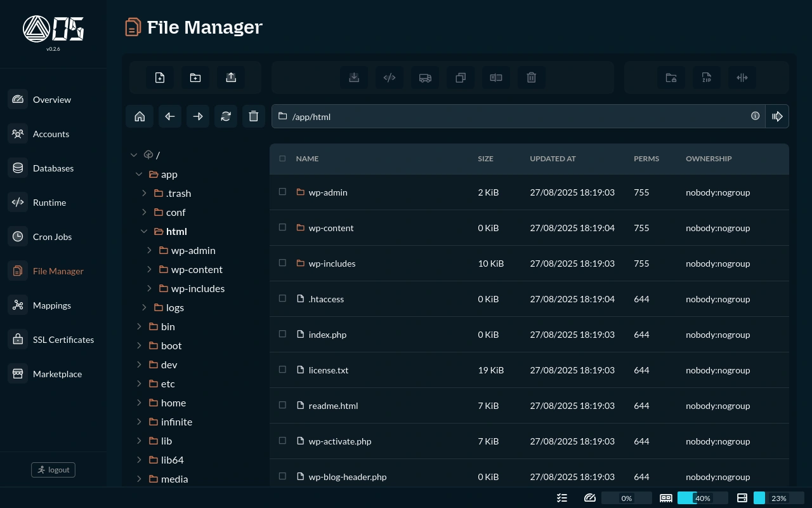Open the trash bin next to refresh
Screen dimensions: 812x508
pyautogui.click(x=254, y=116)
